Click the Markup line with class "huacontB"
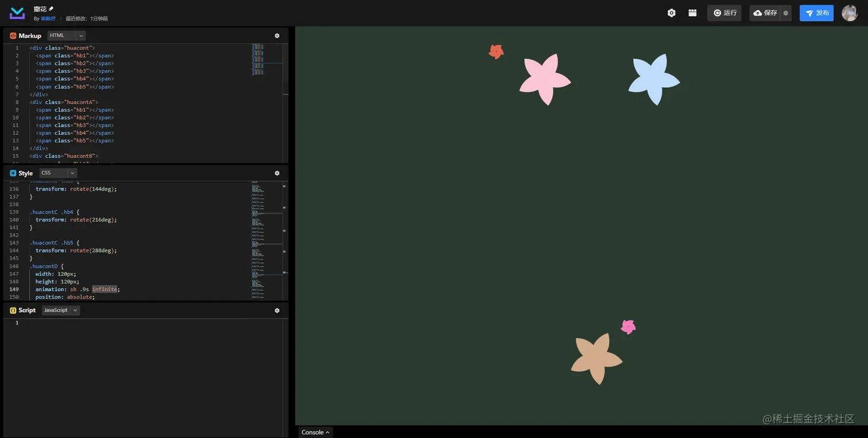Image resolution: width=868 pixels, height=438 pixels. [x=64, y=156]
